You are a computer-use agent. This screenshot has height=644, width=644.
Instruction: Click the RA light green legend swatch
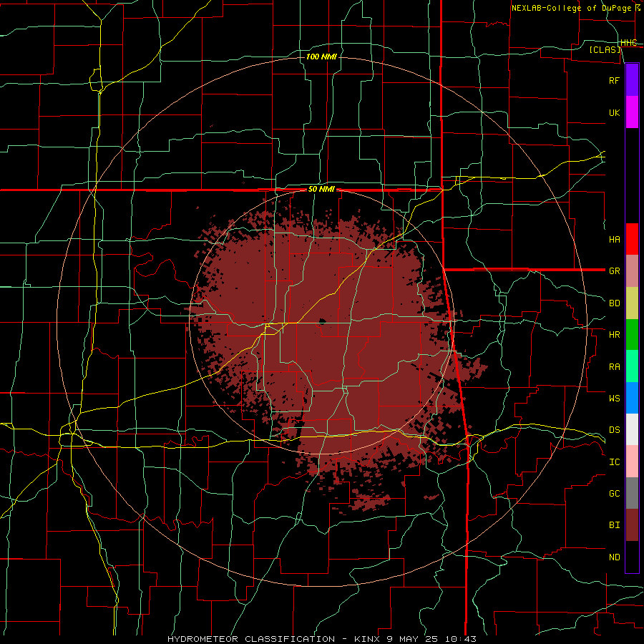tap(632, 366)
